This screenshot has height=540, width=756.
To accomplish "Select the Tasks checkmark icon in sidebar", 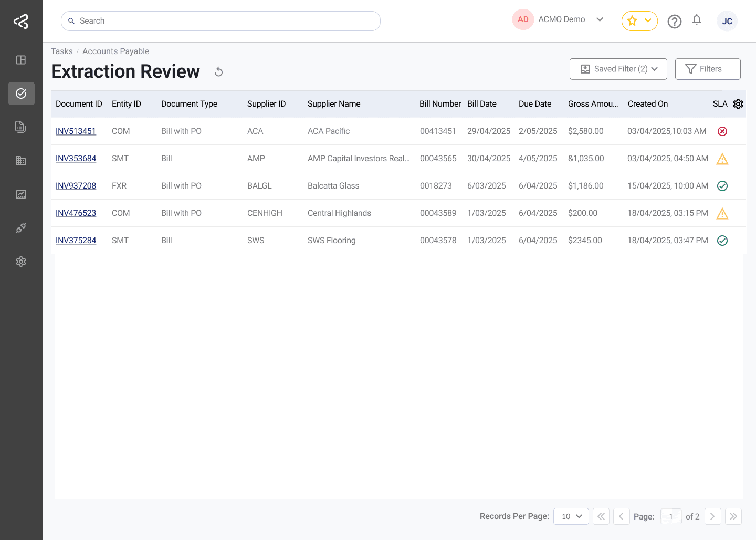I will point(21,94).
